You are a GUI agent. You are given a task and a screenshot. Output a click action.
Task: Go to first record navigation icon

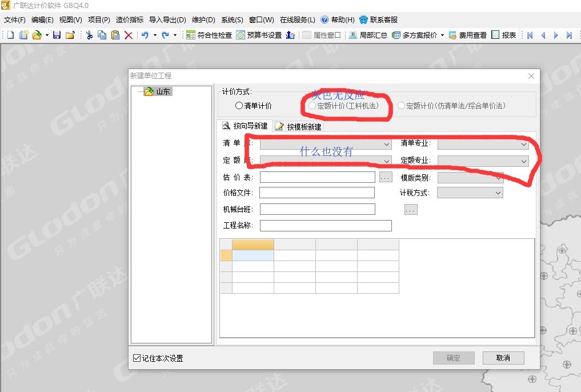(530, 35)
